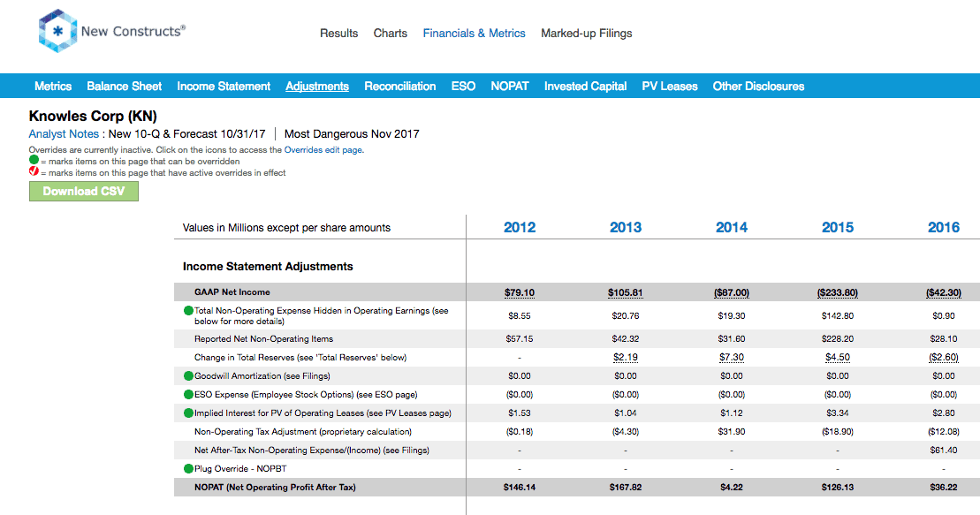Viewport: 980px width, 515px height.
Task: Click the green dot in the overrides legend
Action: (34, 160)
